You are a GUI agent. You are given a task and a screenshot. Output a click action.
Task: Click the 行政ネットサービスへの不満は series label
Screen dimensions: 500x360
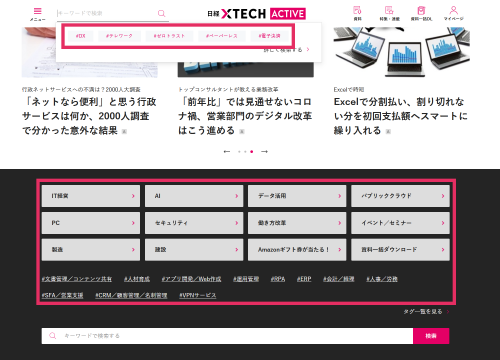click(81, 90)
